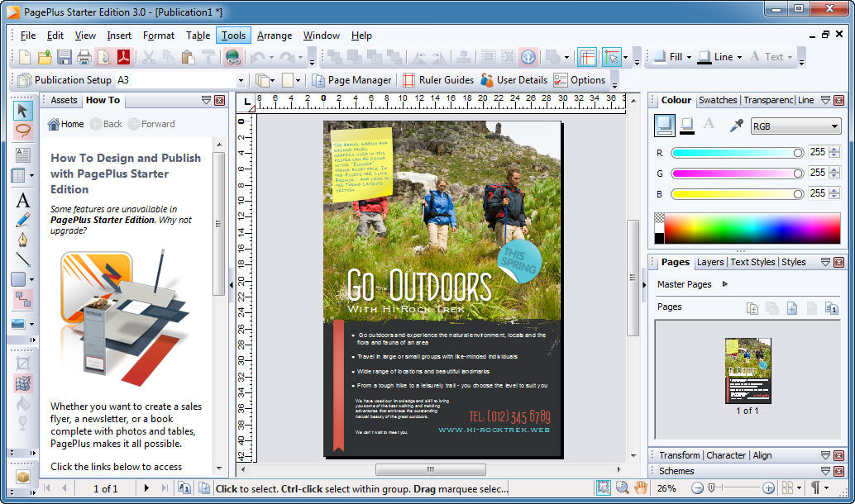Click the Open file icon

[x=45, y=57]
